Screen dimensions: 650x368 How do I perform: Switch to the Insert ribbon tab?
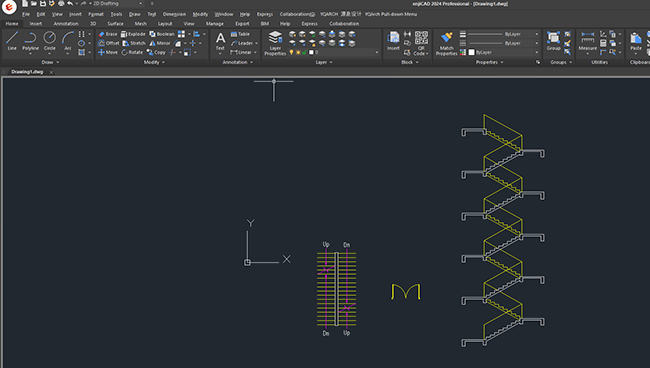[x=36, y=24]
